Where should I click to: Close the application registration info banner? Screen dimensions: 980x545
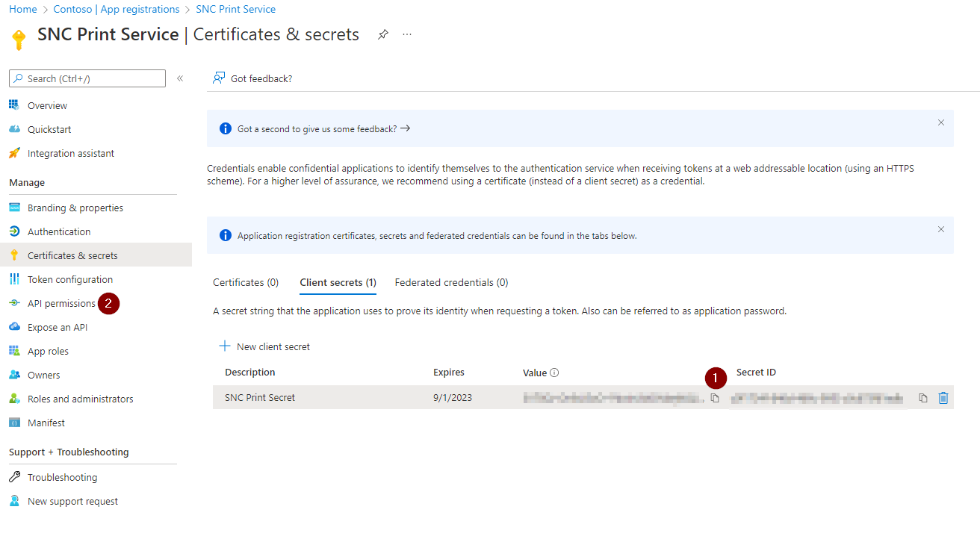tap(941, 229)
